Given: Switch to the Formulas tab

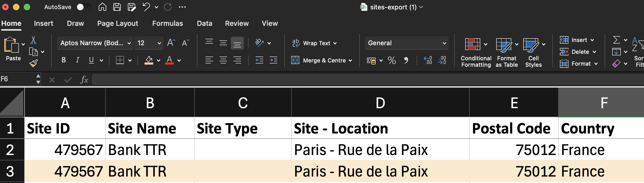Looking at the screenshot, I should [x=167, y=23].
